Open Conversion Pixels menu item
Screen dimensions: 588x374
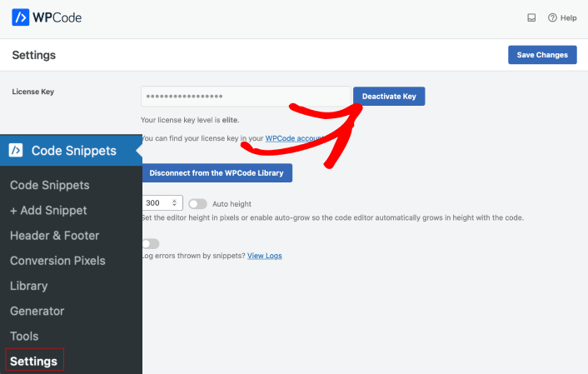click(57, 261)
